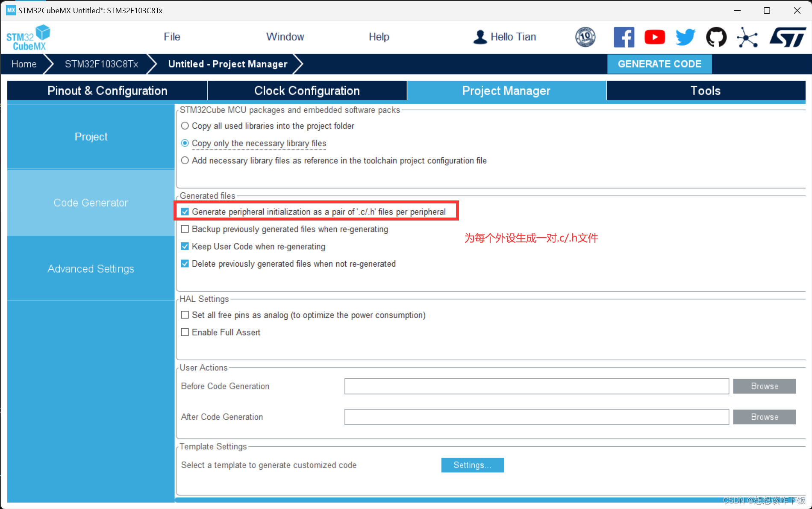812x509 pixels.
Task: Switch to Pinout & Configuration tab
Action: [107, 91]
